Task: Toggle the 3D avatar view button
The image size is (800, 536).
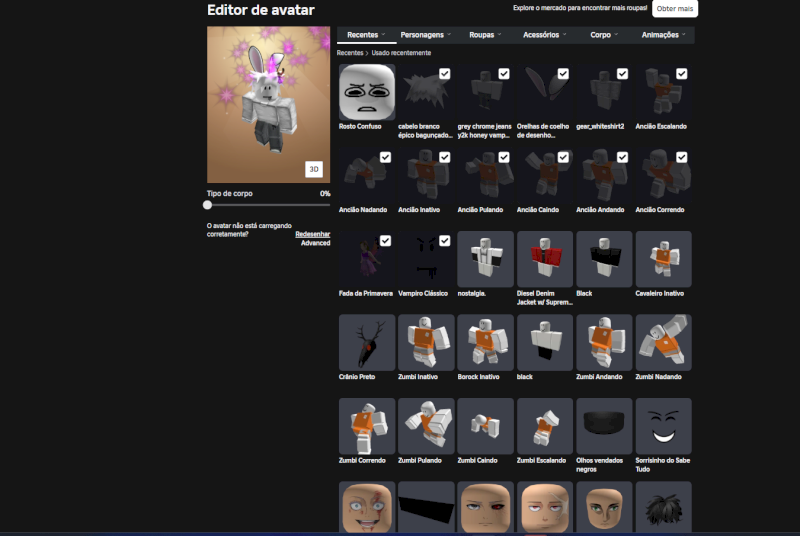Action: pyautogui.click(x=314, y=169)
